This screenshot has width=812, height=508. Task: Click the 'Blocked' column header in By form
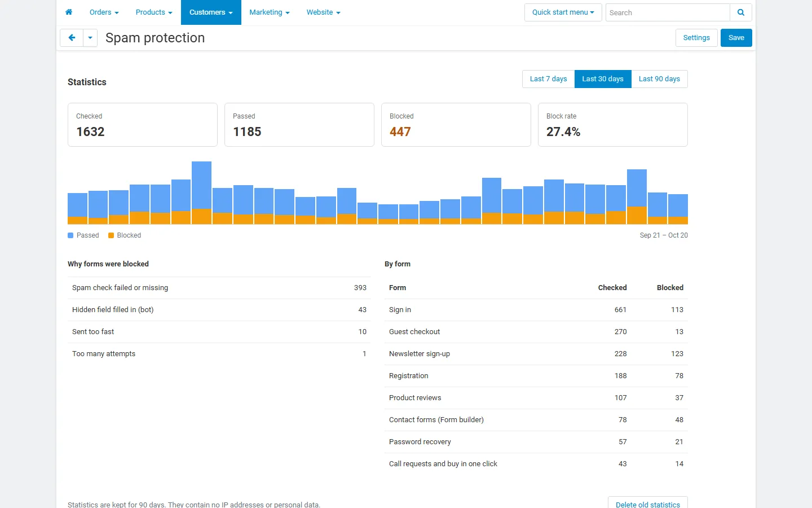[x=670, y=288]
